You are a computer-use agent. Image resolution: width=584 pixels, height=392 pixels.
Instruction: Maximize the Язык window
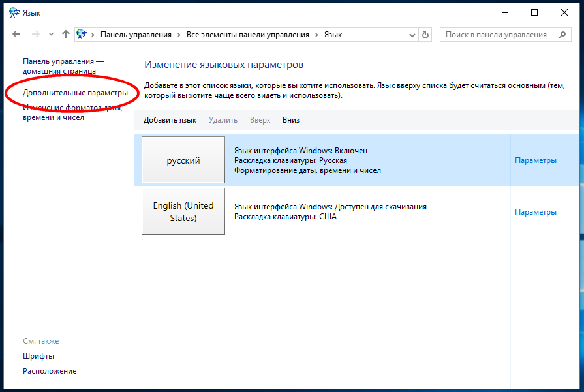534,12
